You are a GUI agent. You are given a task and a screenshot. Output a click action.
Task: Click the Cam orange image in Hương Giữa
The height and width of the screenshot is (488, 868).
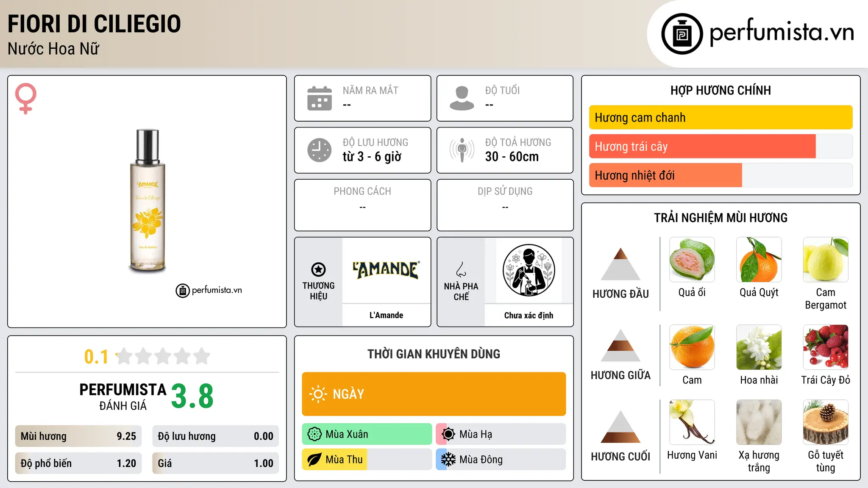tap(692, 347)
